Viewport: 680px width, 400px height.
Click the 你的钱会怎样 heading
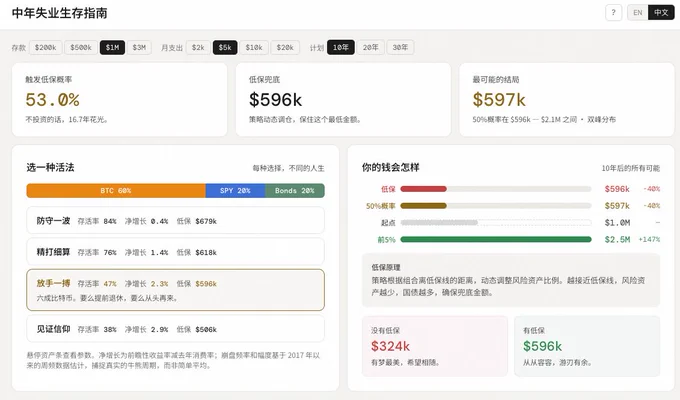click(x=390, y=167)
